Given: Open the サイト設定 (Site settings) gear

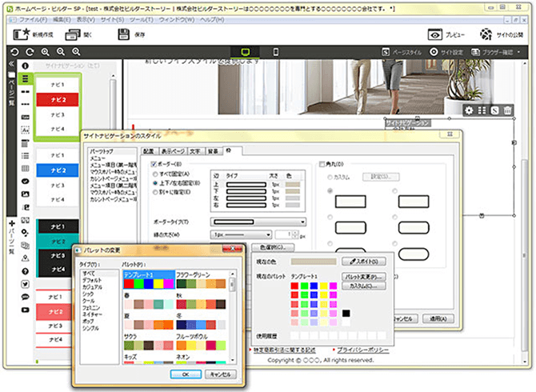Looking at the screenshot, I should pos(434,53).
